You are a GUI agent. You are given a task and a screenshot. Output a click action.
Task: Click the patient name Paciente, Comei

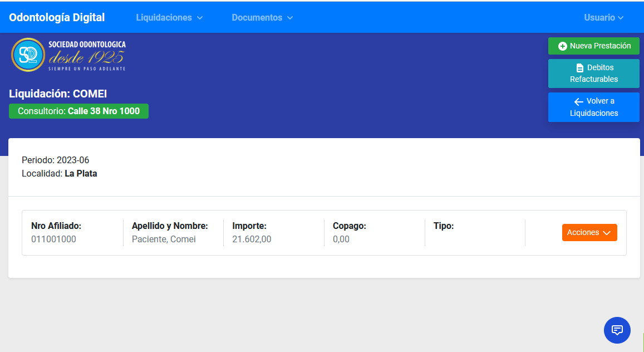point(164,239)
